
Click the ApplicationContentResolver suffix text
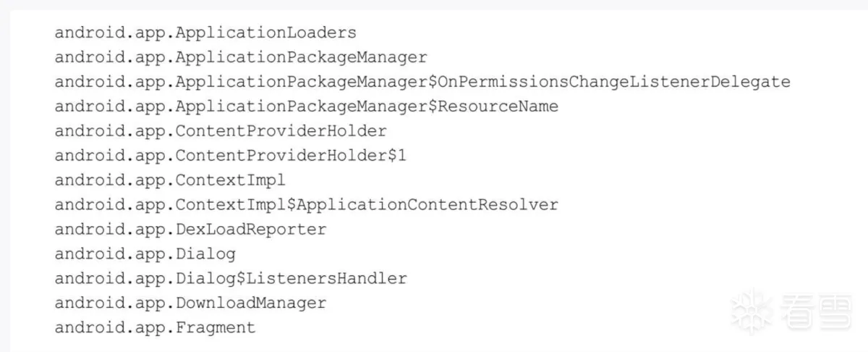427,205
